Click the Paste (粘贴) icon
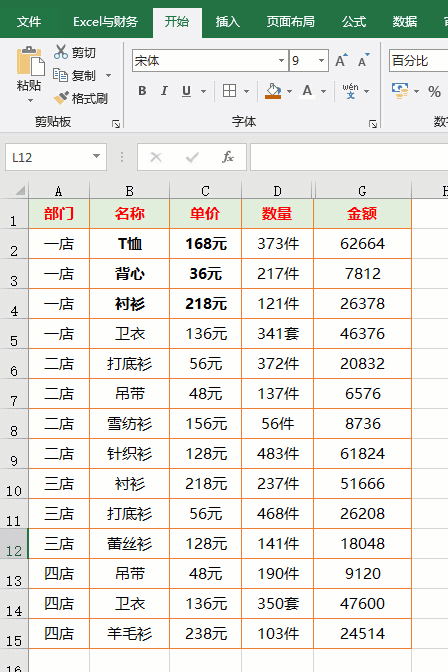 click(30, 61)
